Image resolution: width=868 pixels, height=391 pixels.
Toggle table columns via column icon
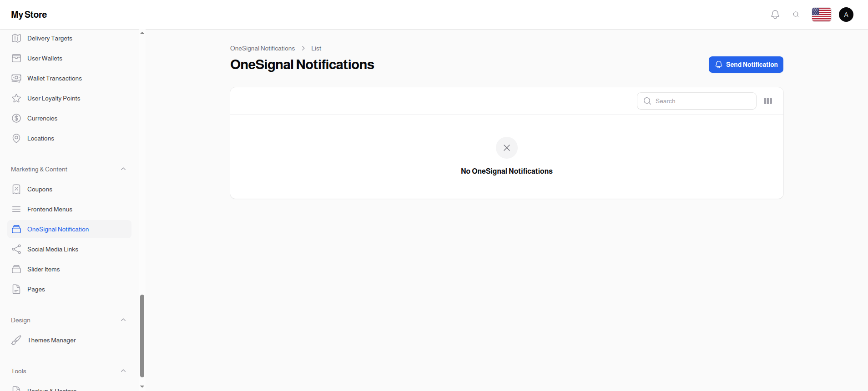click(x=768, y=101)
